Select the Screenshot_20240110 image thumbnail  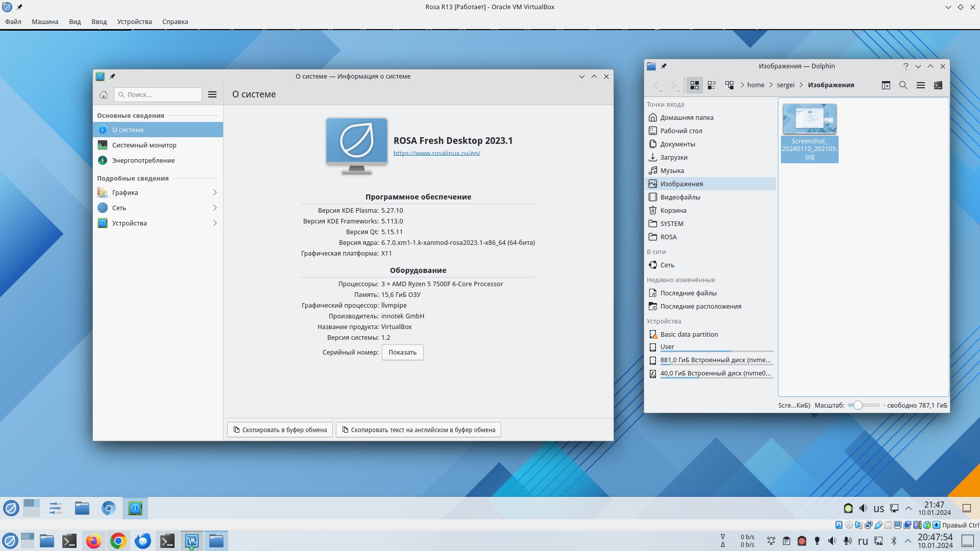tap(809, 119)
